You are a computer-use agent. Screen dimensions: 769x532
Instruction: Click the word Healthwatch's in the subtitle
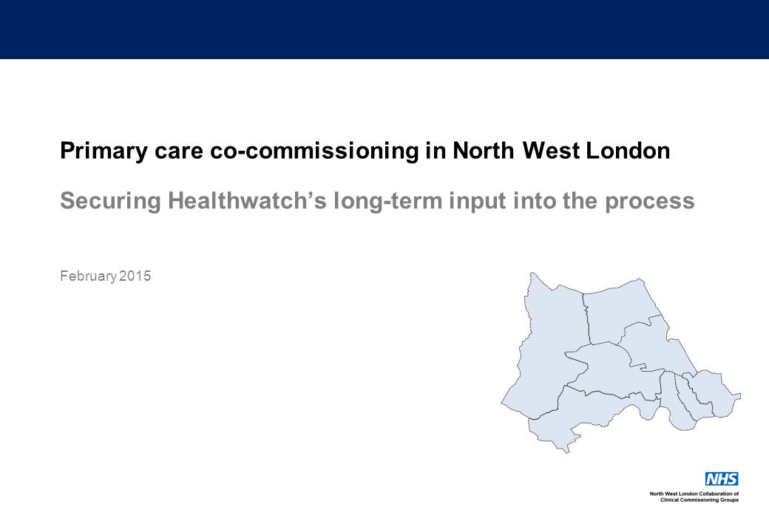tap(247, 201)
